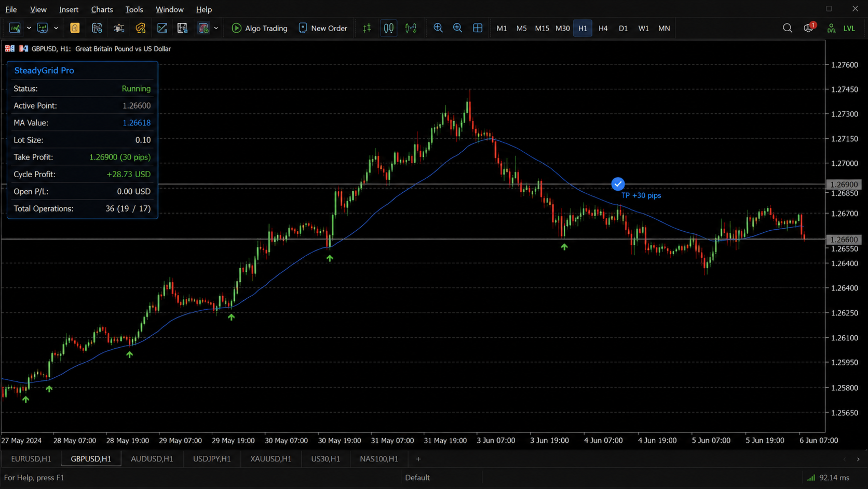Switch to line chart display

[x=411, y=28]
